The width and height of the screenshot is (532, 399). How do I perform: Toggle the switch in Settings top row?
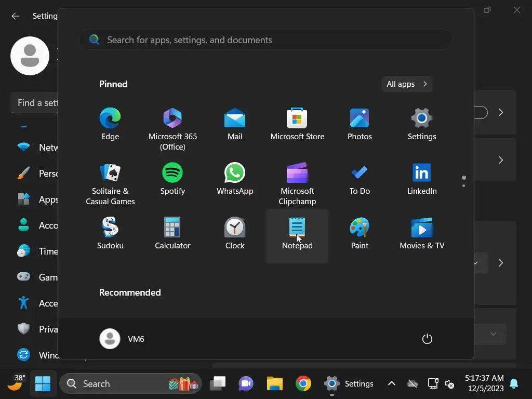click(481, 112)
